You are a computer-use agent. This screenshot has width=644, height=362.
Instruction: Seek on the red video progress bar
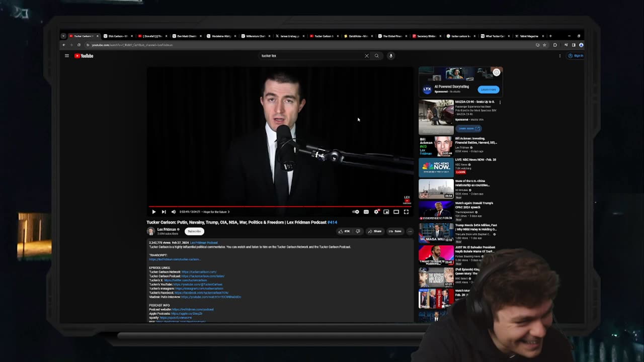(280, 206)
